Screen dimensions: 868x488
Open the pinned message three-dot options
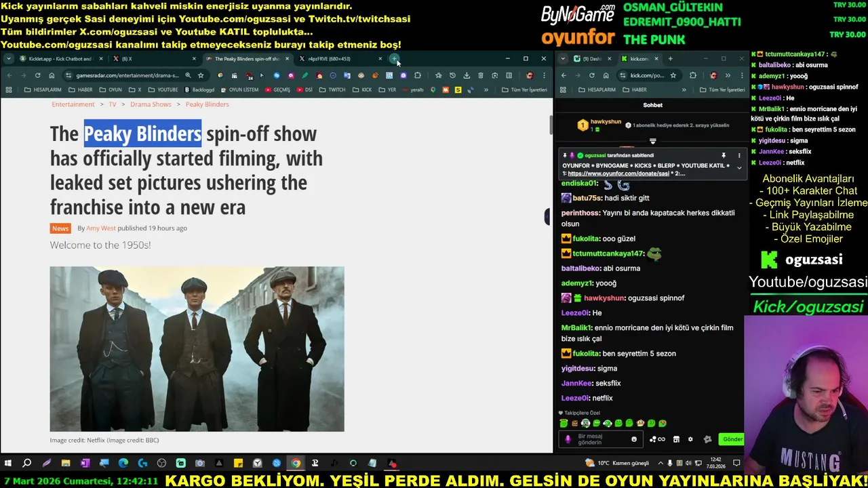click(x=739, y=155)
